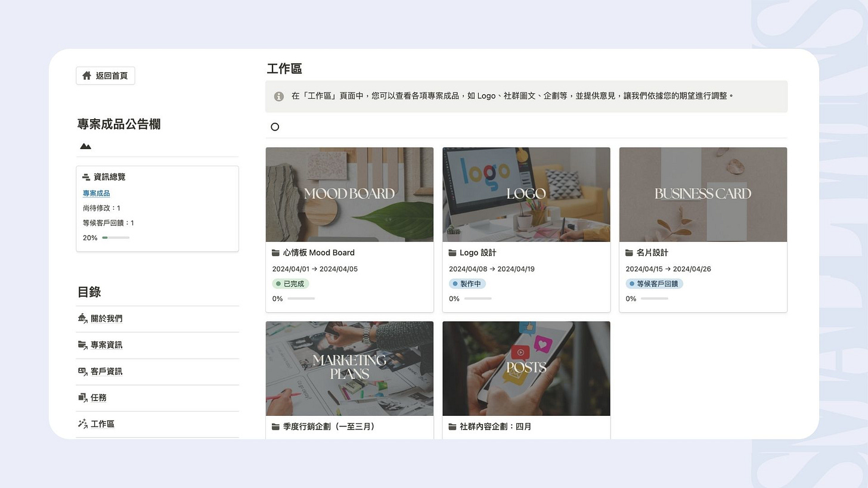The image size is (868, 488).
Task: Click the 目錄 heading
Action: point(89,292)
